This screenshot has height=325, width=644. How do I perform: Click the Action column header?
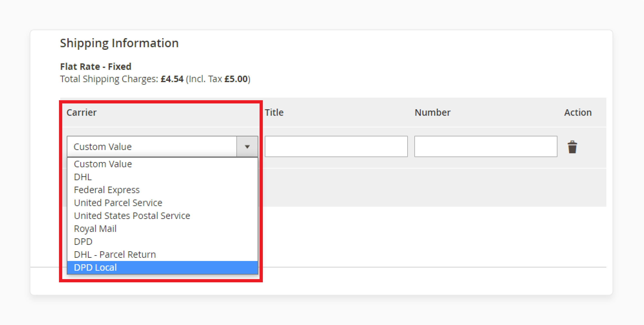578,112
